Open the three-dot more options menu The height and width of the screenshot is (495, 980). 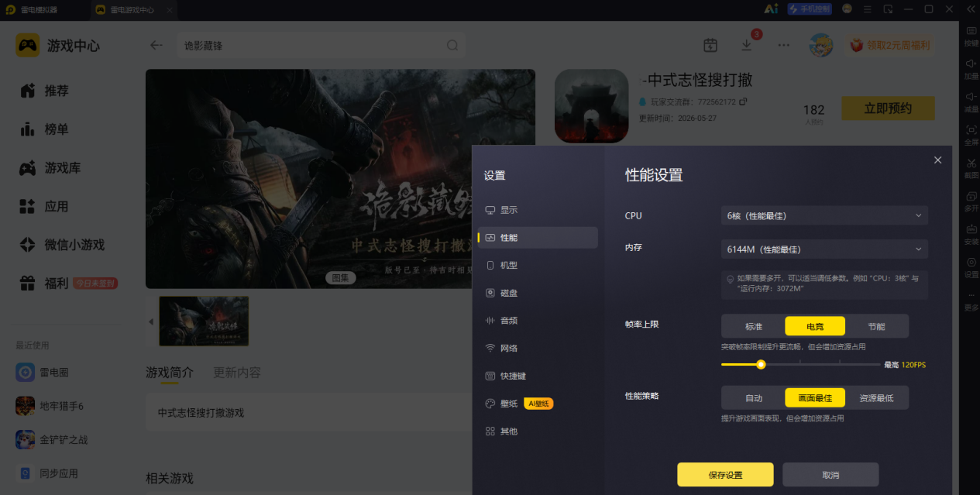click(784, 45)
